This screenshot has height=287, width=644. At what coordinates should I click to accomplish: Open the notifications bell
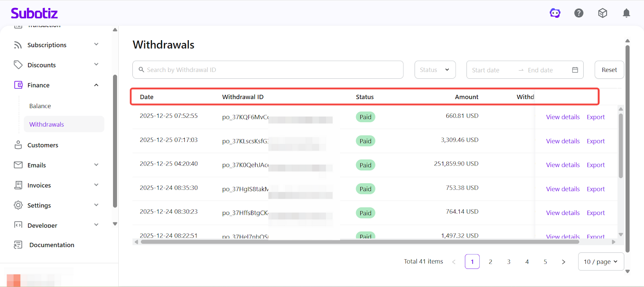626,13
